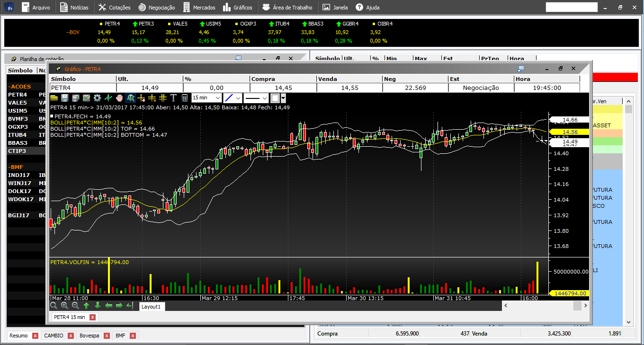Close the CAMBIO tab
The image size is (644, 345).
coord(71,336)
